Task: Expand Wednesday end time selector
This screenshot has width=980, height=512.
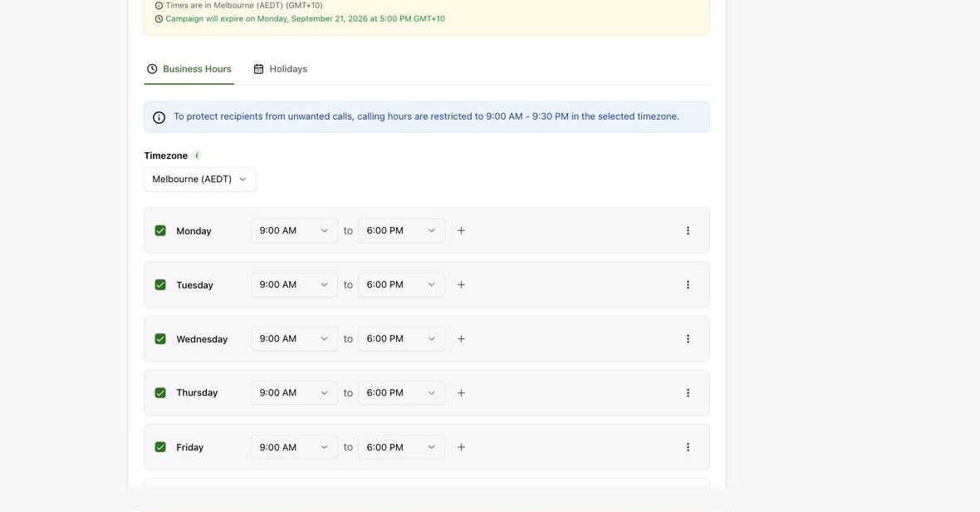Action: (401, 339)
